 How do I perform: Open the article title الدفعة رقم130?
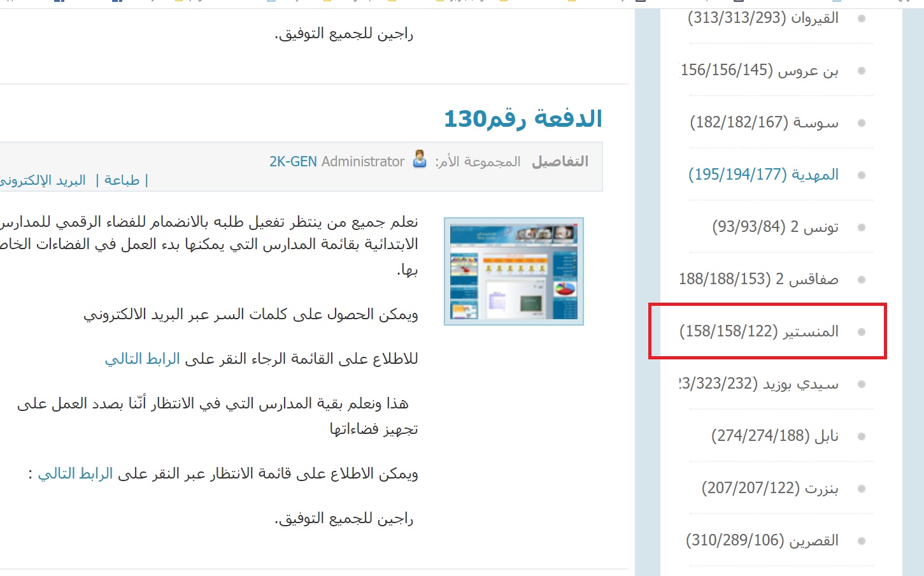pos(523,119)
